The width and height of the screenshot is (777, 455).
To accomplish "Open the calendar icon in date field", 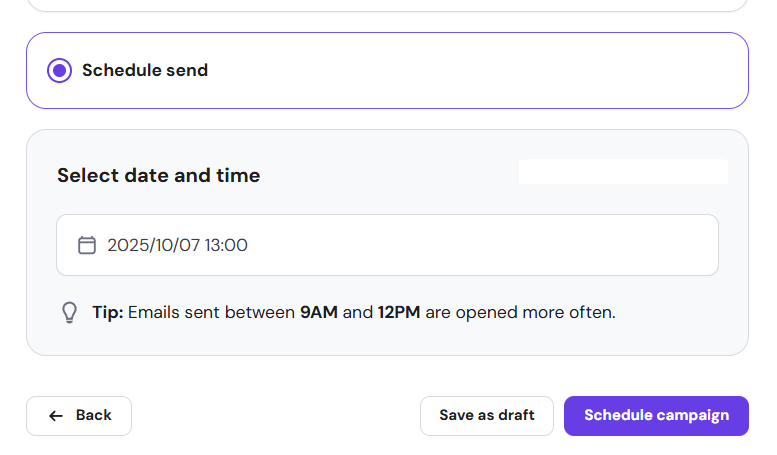I will click(x=87, y=245).
